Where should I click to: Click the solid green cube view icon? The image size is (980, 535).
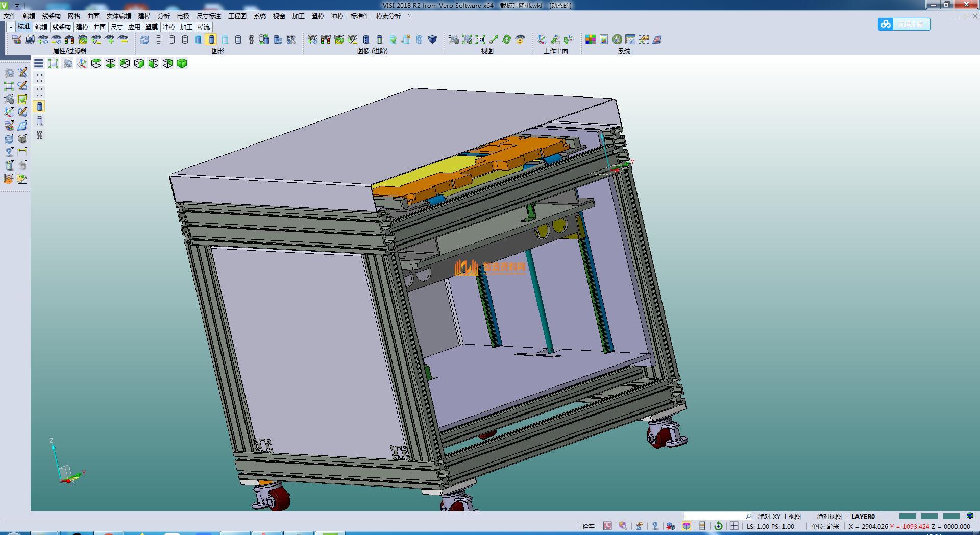tap(182, 63)
